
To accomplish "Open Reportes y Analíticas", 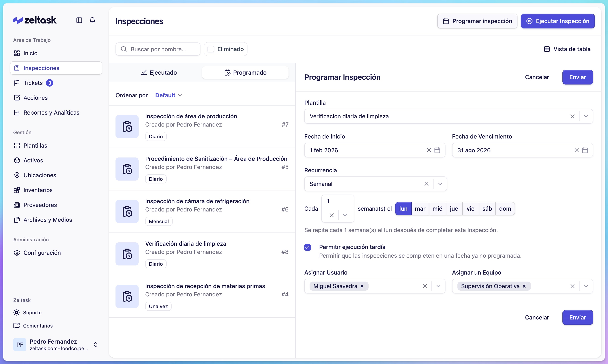I will click(x=51, y=112).
